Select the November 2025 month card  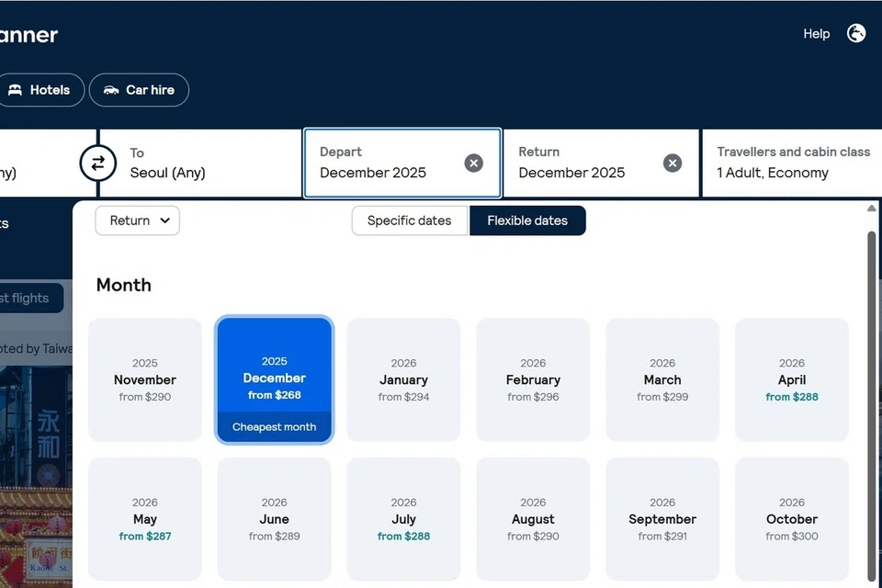coord(144,379)
